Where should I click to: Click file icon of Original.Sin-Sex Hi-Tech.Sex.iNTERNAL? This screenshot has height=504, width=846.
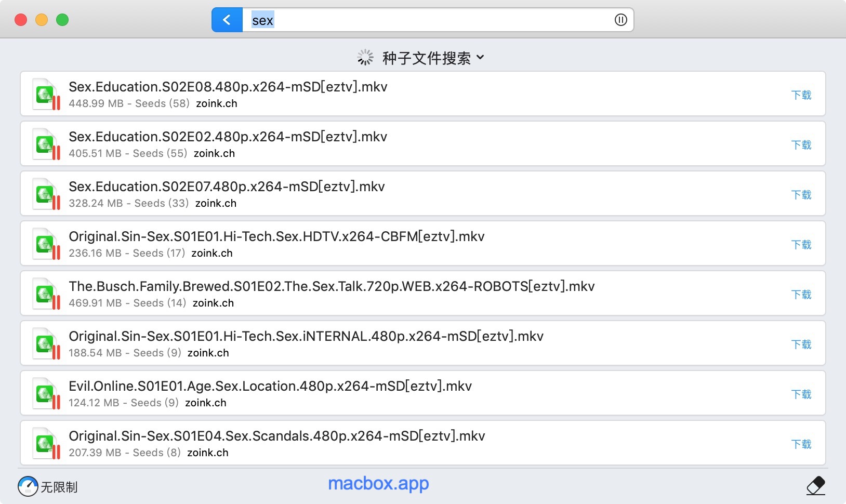click(46, 343)
